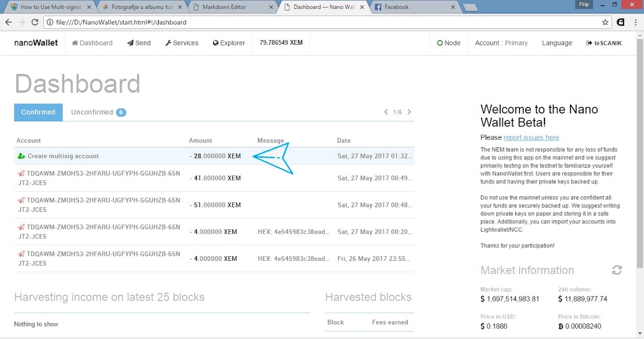The image size is (644, 339).
Task: Log out via teSCANIK button
Action: (604, 43)
